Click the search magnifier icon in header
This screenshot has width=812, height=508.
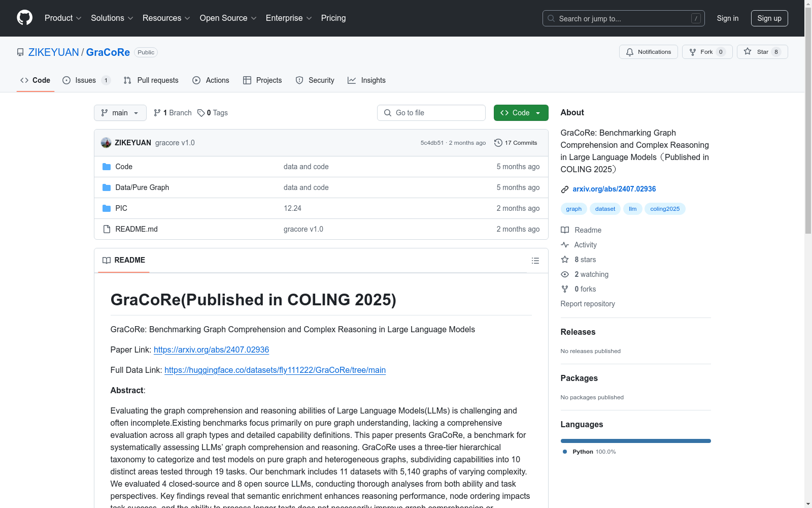[x=551, y=18]
